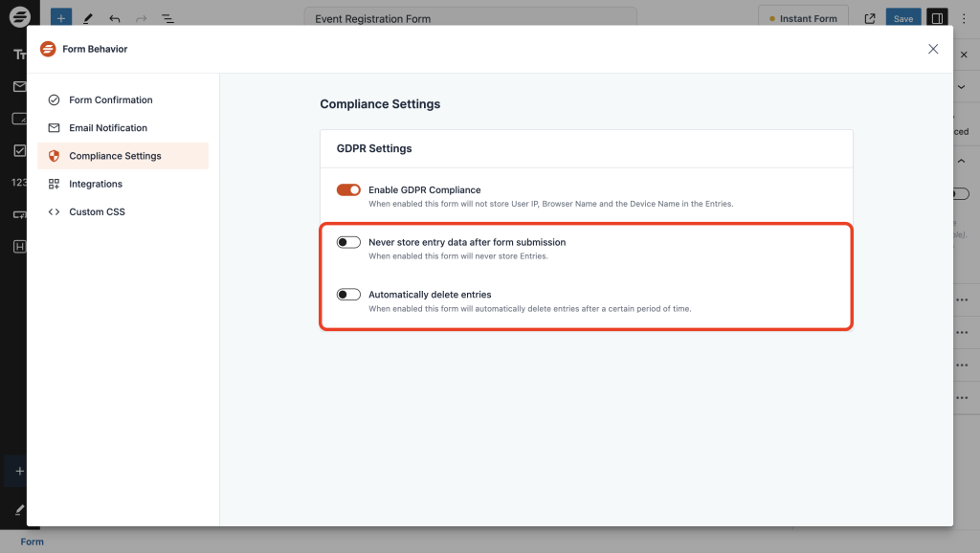
Task: Click the Event Registration Form title field
Action: [x=470, y=18]
